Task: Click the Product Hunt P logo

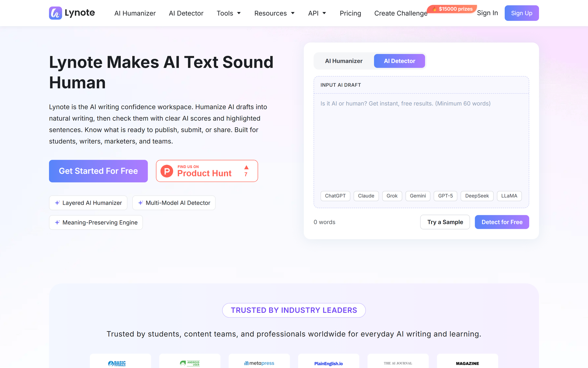Action: pyautogui.click(x=167, y=171)
